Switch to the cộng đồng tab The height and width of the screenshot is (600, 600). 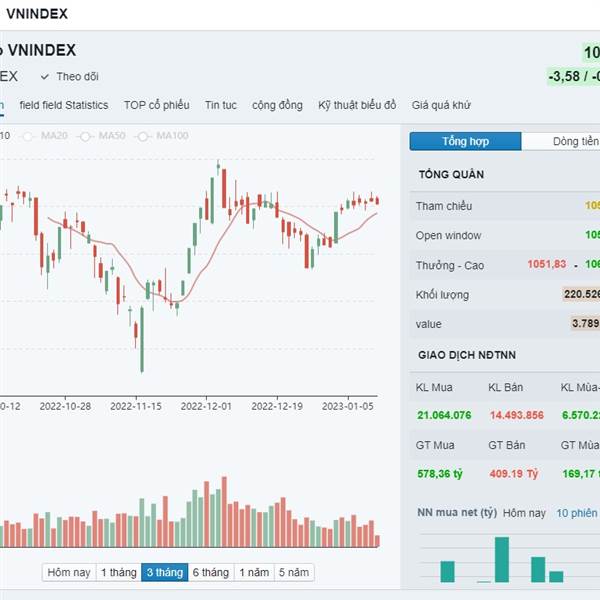[x=277, y=105]
